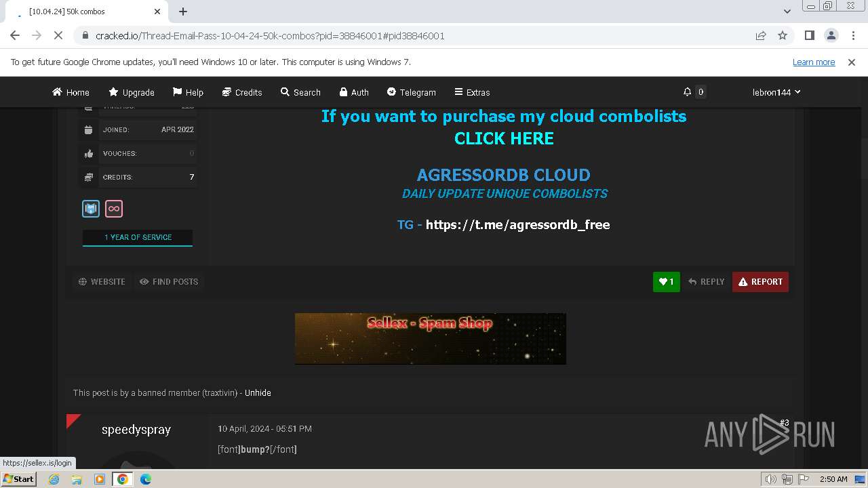This screenshot has height=488, width=868.
Task: Open the Telegram nav link
Action: 411,92
